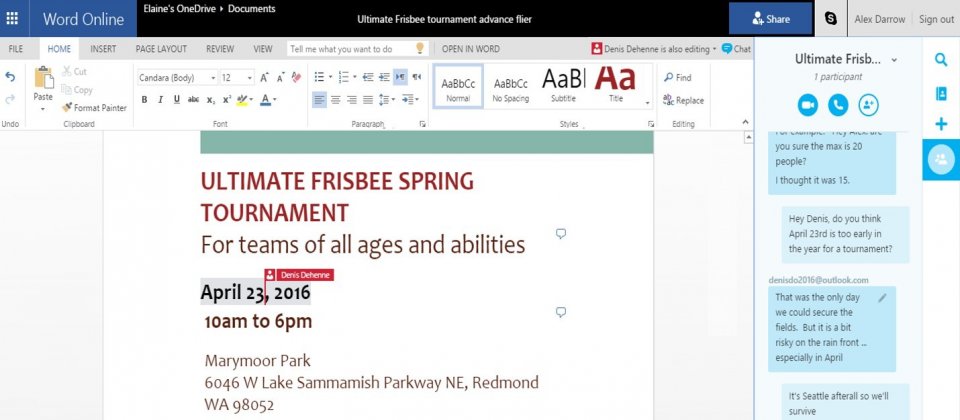
Task: Click the Bullets list icon
Action: pos(319,77)
